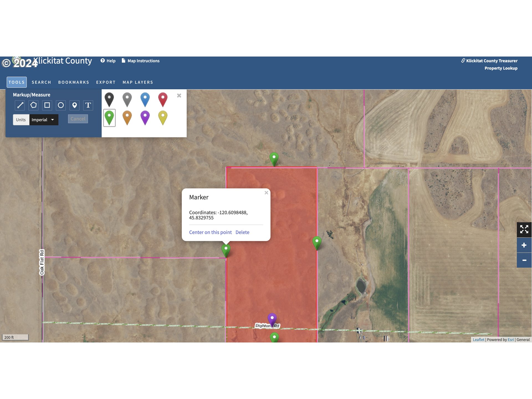The image size is (532, 399).
Task: Click the purple marker on Dighton Rd
Action: pyautogui.click(x=272, y=319)
